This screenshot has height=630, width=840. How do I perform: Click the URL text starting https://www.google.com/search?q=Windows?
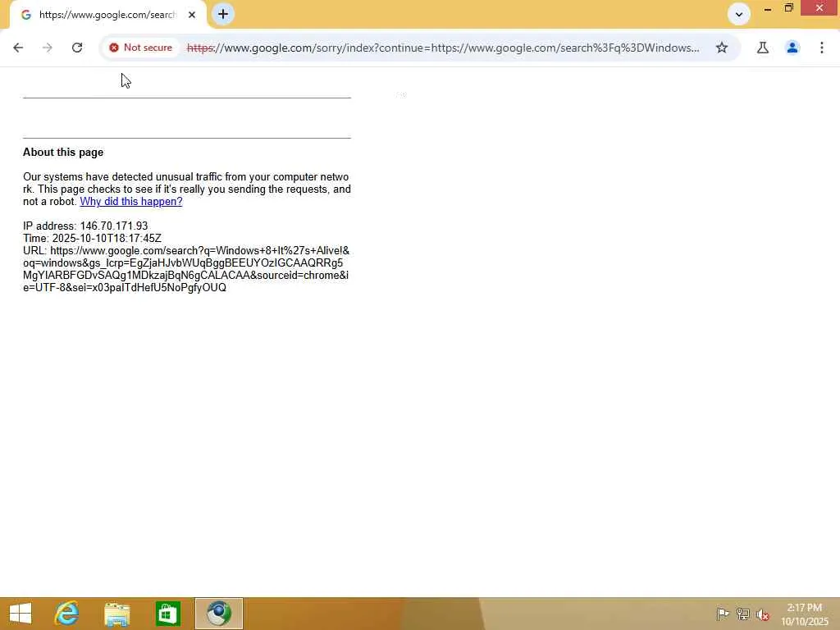click(186, 269)
